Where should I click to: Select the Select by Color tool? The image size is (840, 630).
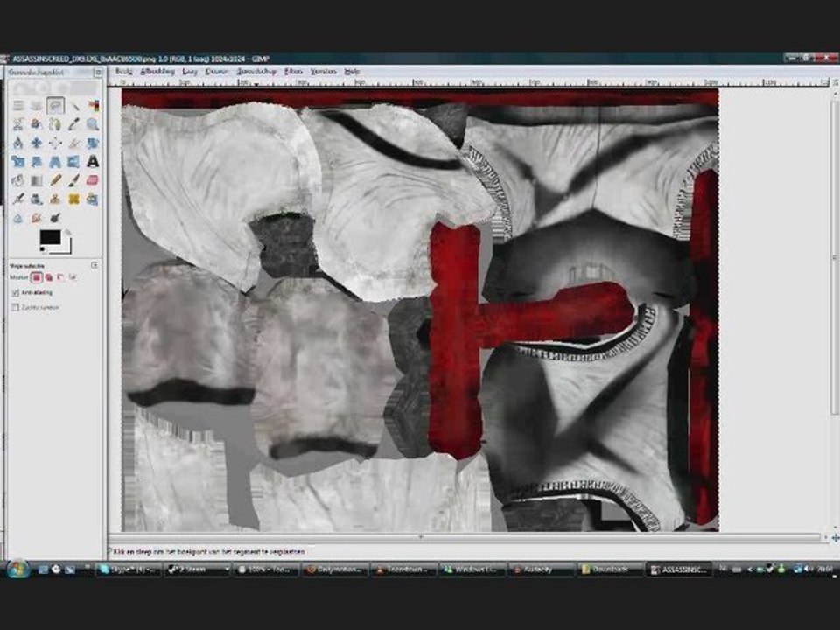pyautogui.click(x=93, y=106)
